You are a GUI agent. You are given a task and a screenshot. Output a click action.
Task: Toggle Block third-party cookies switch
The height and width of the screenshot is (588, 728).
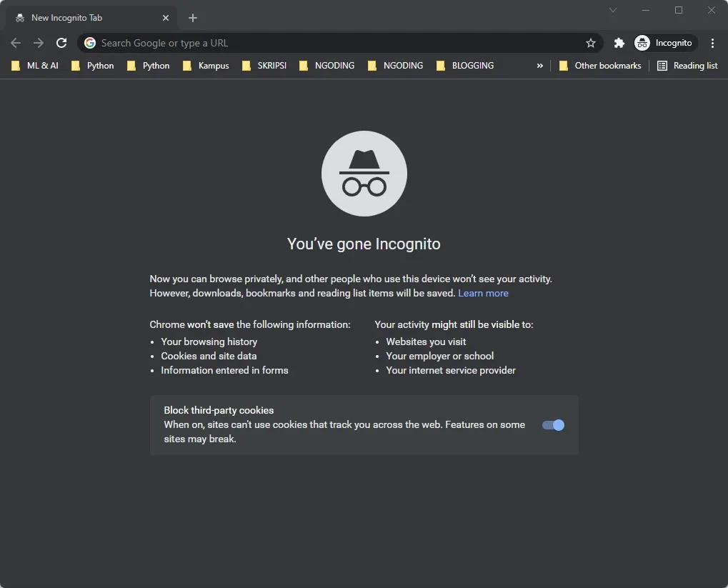553,425
